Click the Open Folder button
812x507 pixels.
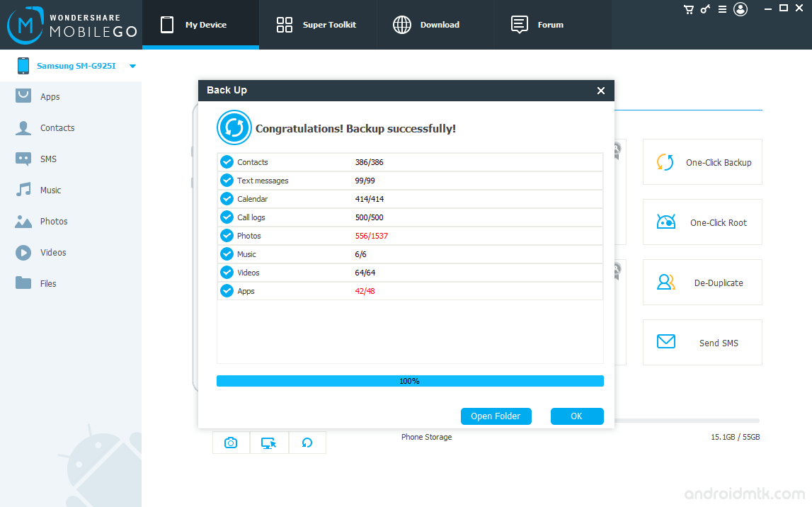(496, 416)
